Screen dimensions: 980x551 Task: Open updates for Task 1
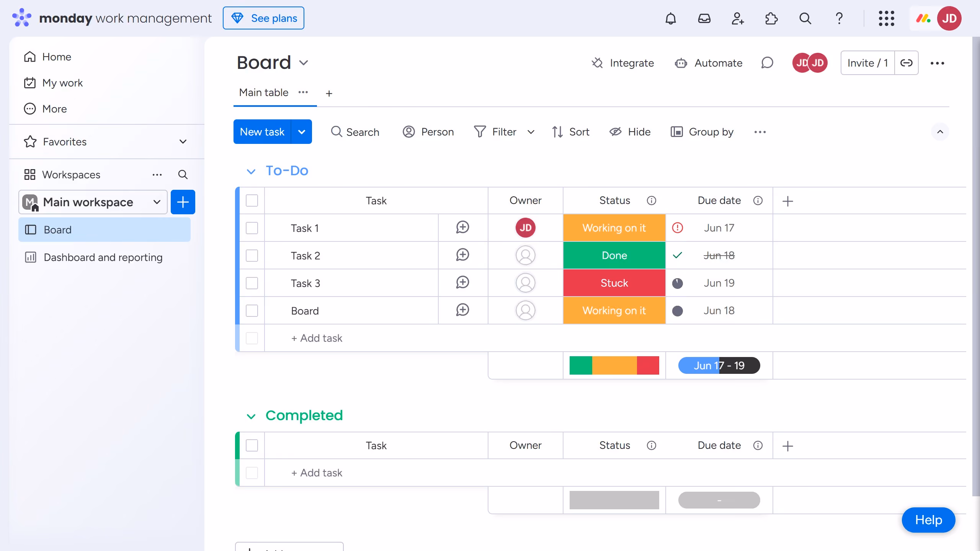coord(462,228)
